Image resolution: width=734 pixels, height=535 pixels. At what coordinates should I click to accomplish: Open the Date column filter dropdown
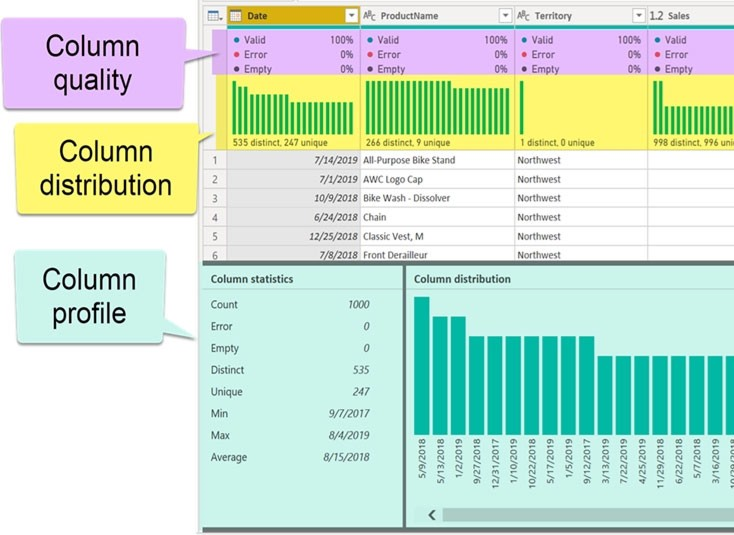[351, 15]
